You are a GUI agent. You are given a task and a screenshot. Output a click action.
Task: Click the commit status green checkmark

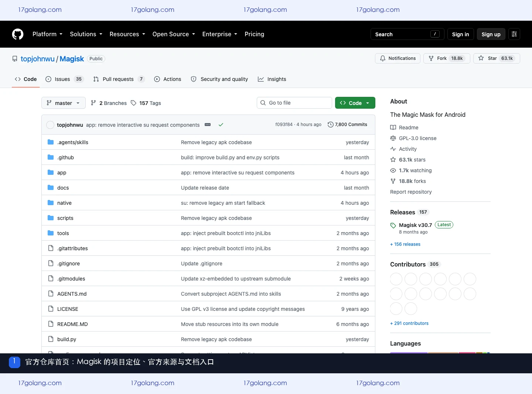coord(221,125)
